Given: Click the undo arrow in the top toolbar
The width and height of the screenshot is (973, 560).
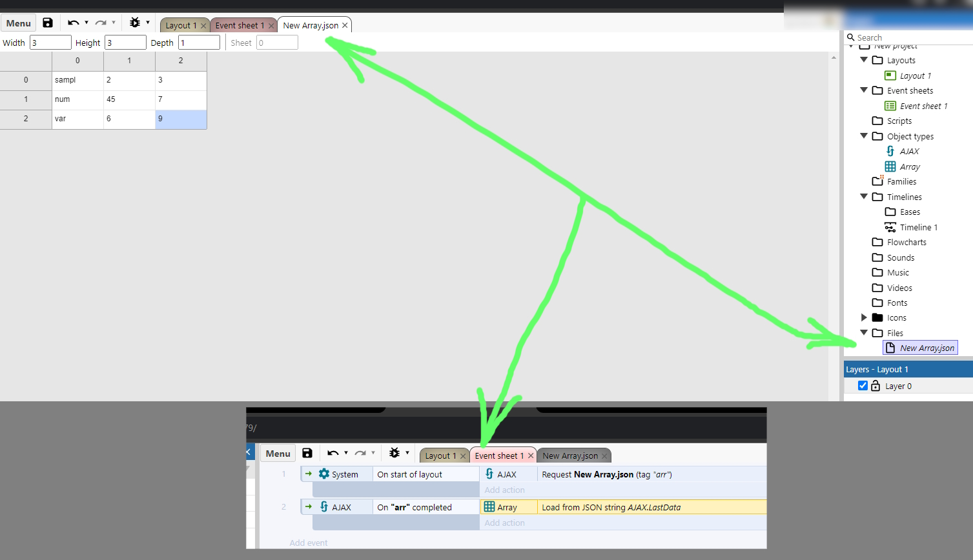Looking at the screenshot, I should pyautogui.click(x=73, y=23).
